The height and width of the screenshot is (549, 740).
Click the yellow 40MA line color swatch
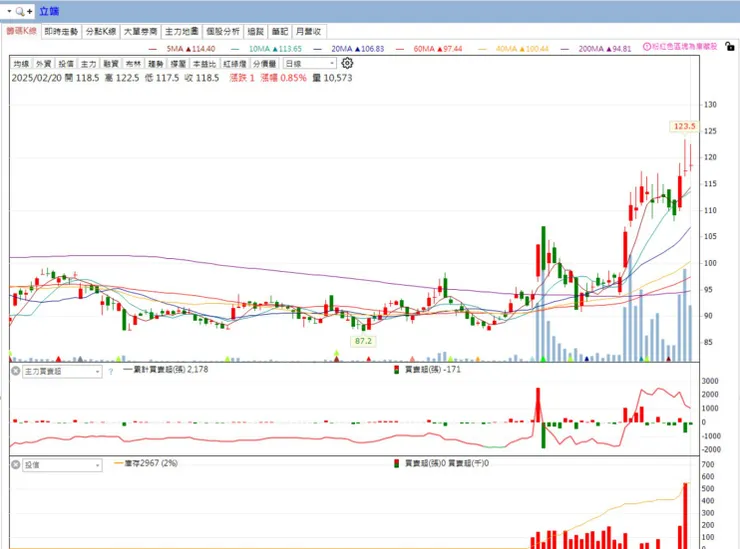coord(482,49)
